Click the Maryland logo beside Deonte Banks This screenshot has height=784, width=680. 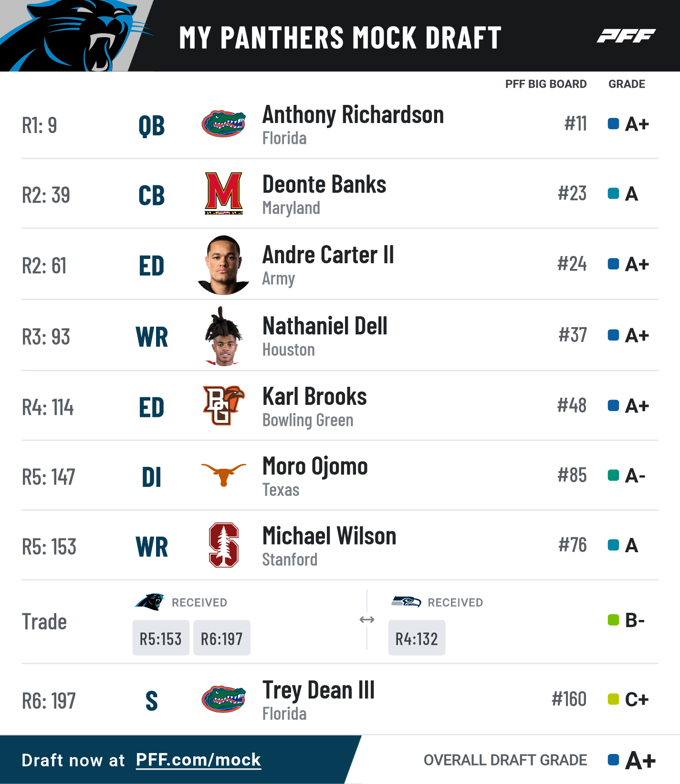[224, 193]
